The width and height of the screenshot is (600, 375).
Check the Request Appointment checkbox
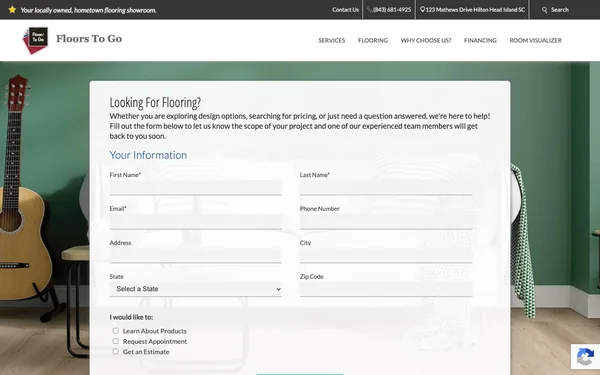116,341
